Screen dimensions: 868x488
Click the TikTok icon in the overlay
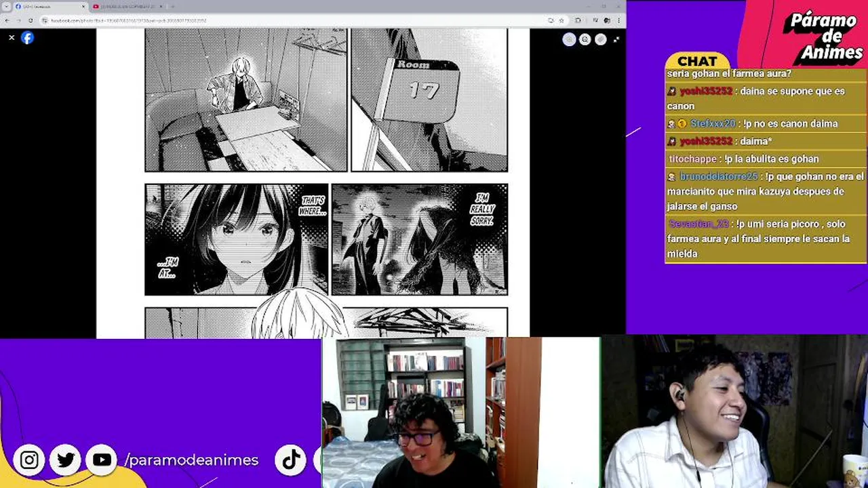(292, 460)
